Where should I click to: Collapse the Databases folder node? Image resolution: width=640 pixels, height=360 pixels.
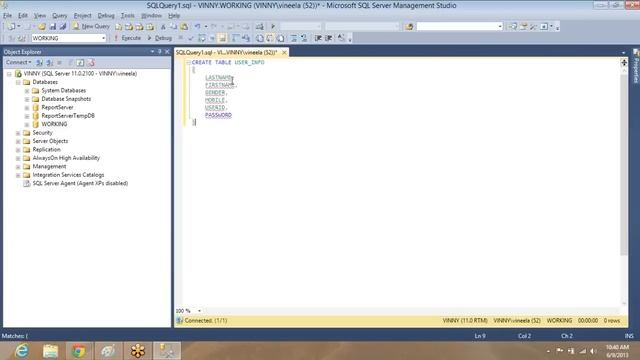coord(18,82)
